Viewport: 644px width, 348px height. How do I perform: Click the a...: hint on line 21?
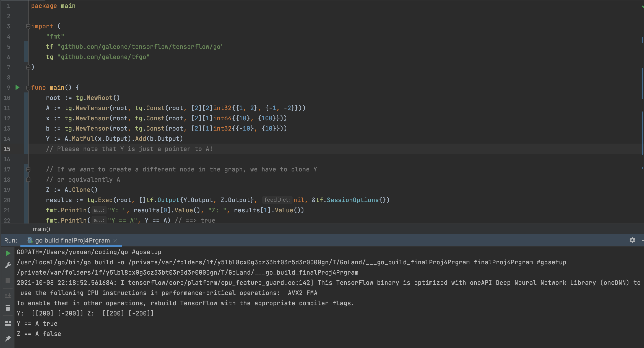click(x=99, y=210)
